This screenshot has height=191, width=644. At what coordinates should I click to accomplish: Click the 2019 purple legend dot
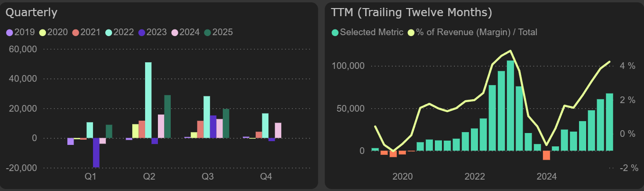(9, 32)
